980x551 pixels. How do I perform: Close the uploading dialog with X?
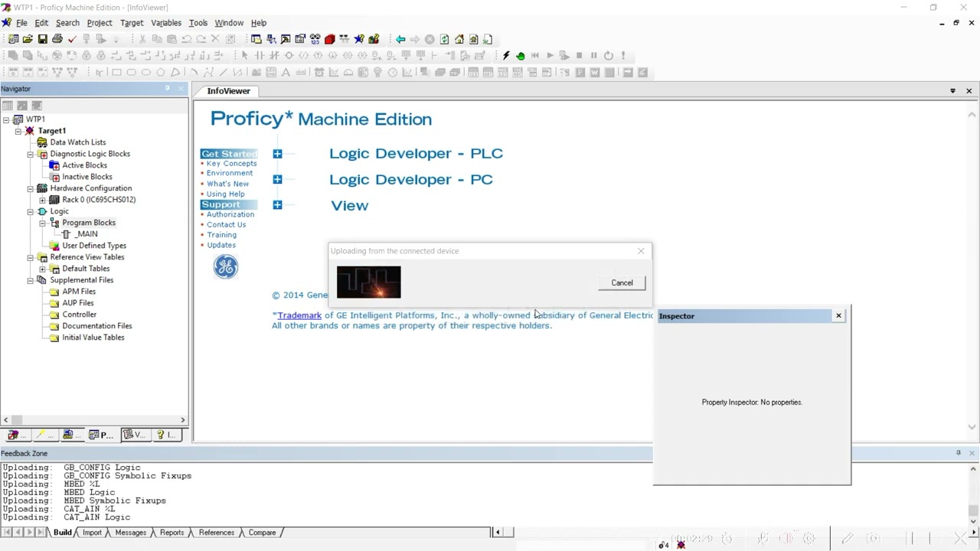pos(641,251)
